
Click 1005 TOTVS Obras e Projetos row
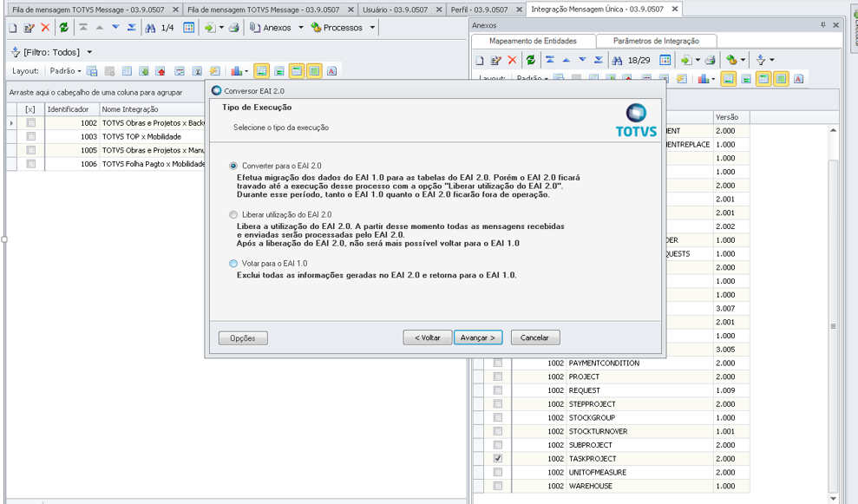[108, 150]
